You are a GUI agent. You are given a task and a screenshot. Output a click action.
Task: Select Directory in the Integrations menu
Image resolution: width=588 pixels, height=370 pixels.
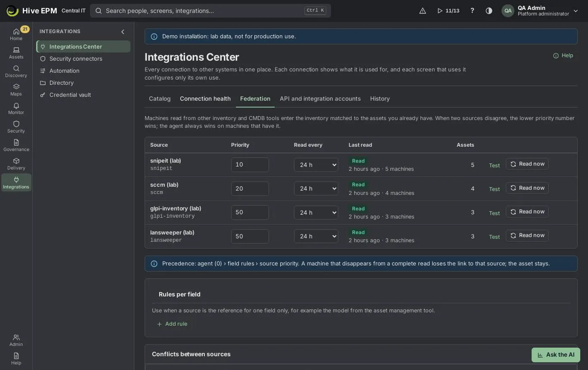pyautogui.click(x=84, y=83)
